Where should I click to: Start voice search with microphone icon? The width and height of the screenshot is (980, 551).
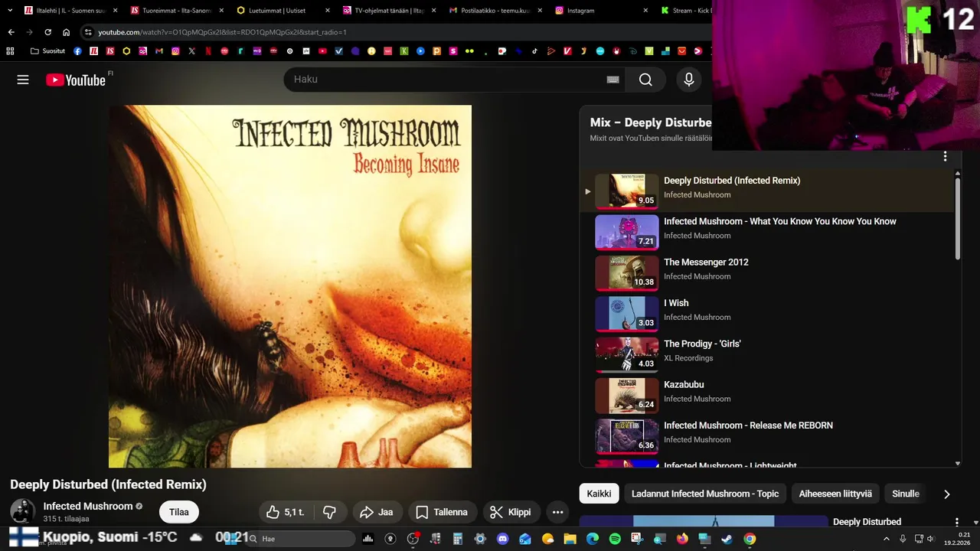coord(689,80)
